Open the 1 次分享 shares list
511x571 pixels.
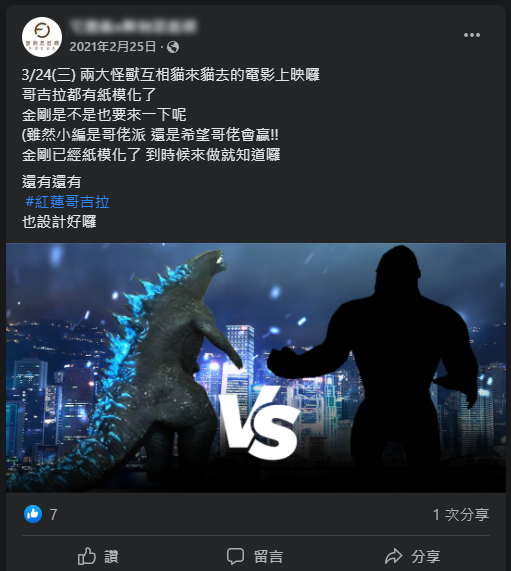461,515
